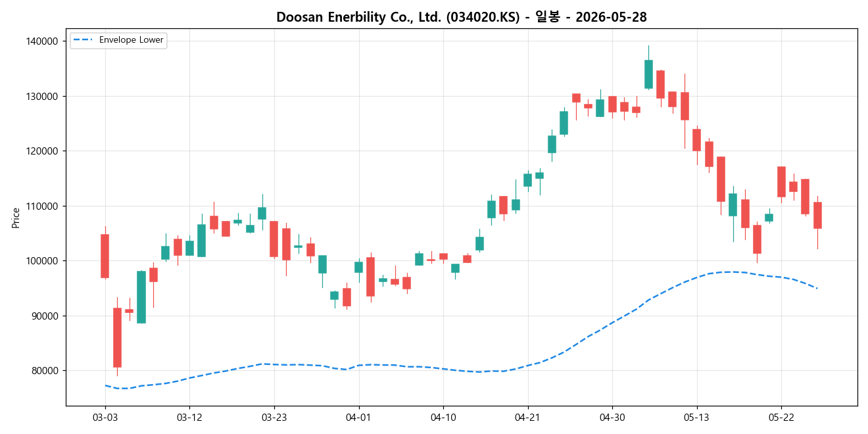
Task: Click the 04-01 date tick label
Action: point(358,418)
